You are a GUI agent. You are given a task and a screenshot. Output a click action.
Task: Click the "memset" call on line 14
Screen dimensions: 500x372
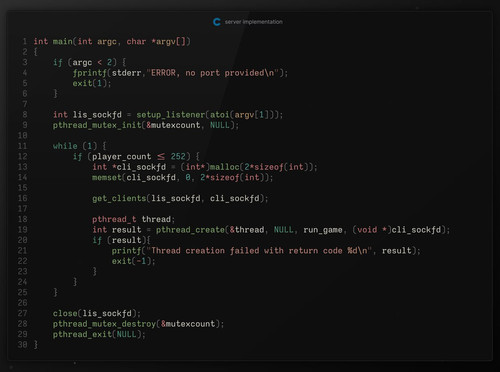pyautogui.click(x=107, y=177)
